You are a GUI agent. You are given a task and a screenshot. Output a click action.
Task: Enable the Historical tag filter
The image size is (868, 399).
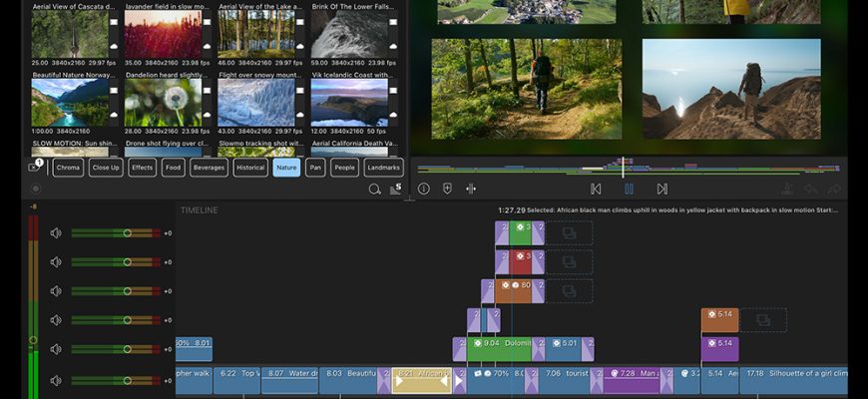click(x=250, y=168)
